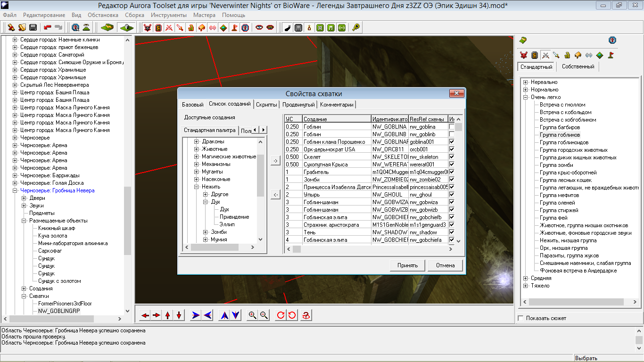Click the red eye show icon in toolbar
Viewport: 644px width, 362px height.
pyautogui.click(x=259, y=28)
